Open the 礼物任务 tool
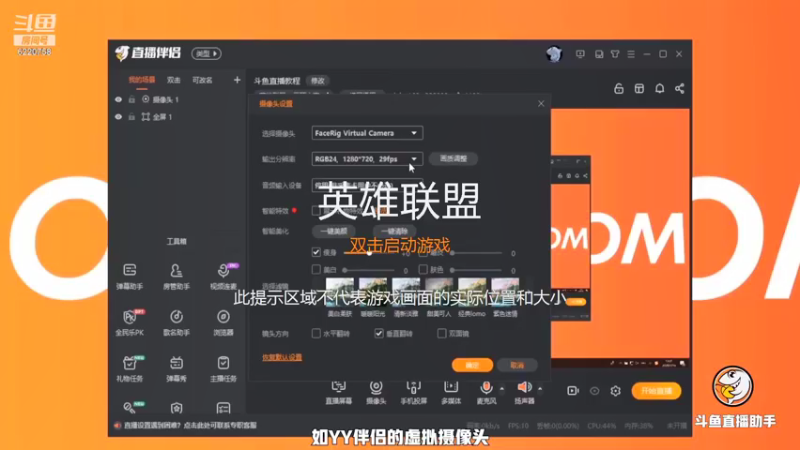Image resolution: width=800 pixels, height=450 pixels. [x=130, y=368]
